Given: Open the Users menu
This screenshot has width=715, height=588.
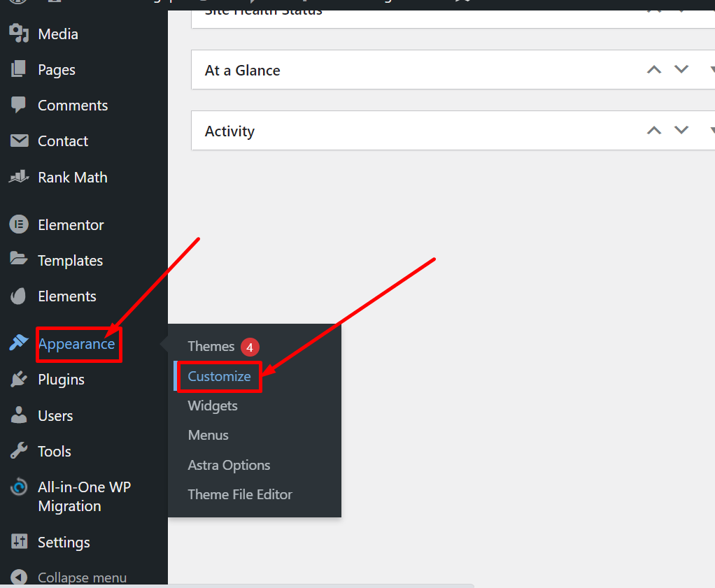Looking at the screenshot, I should [55, 416].
